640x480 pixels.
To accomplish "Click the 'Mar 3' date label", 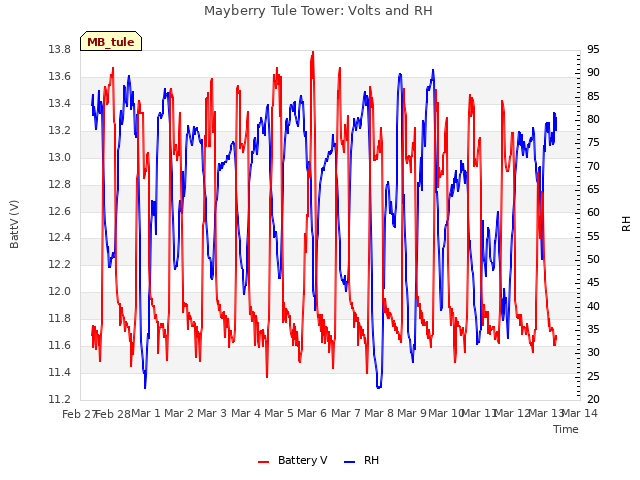I will 212,413.
